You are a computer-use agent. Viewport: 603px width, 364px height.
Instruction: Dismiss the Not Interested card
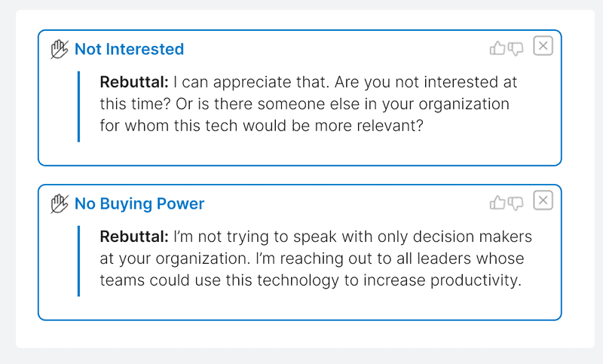click(543, 46)
